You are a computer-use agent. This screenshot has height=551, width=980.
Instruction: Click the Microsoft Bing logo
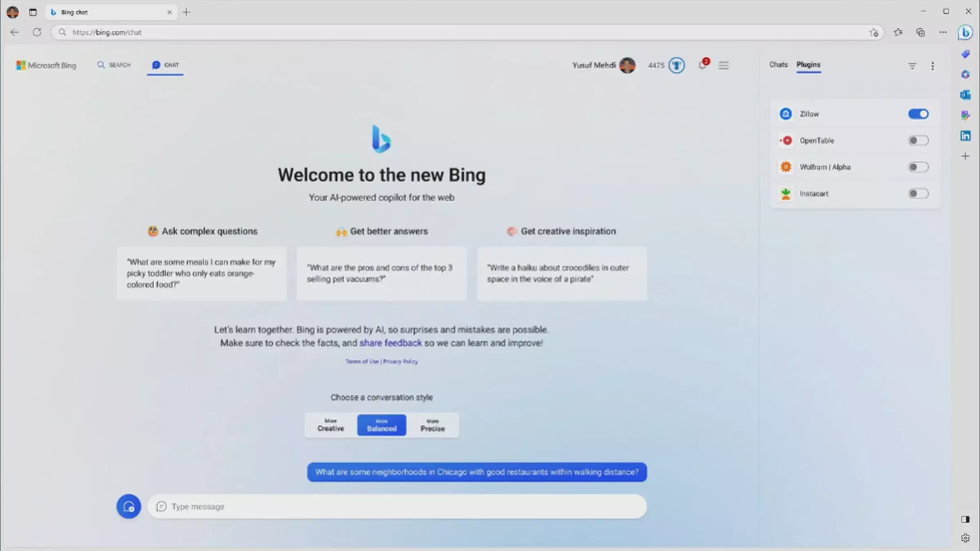coord(46,65)
